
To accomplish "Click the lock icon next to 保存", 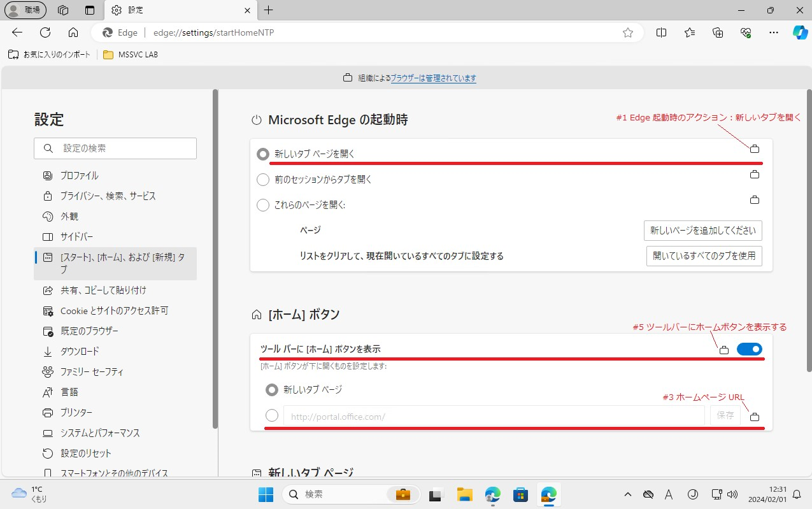I will tap(755, 417).
